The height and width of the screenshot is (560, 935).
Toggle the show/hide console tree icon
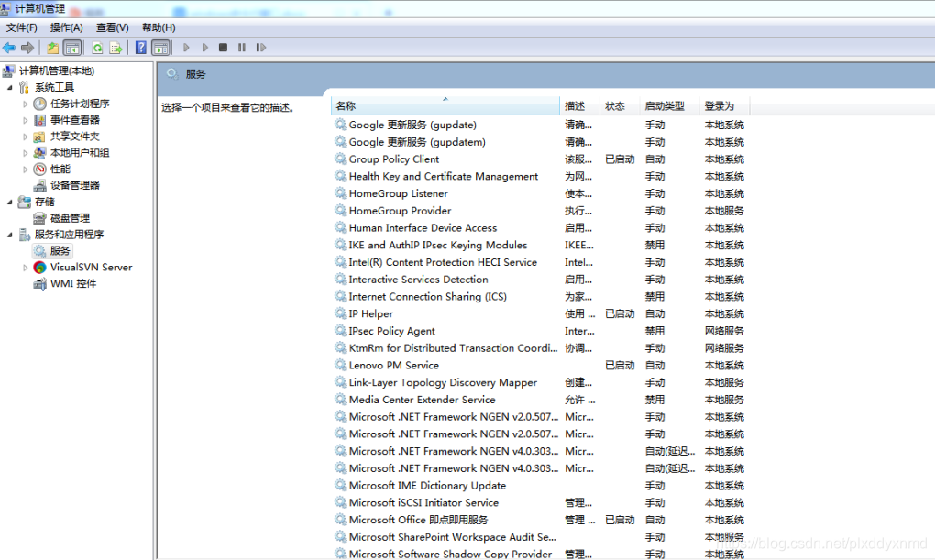coord(72,48)
